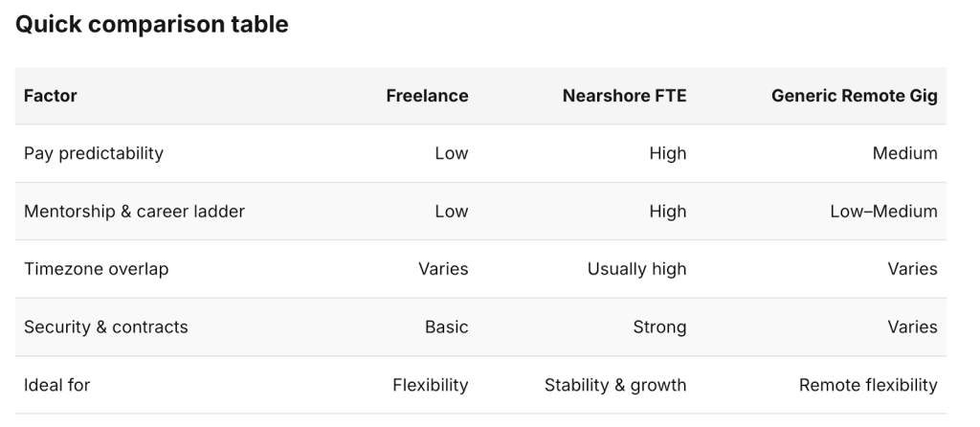This screenshot has height=427, width=980.
Task: Select the "Basic" security cell
Action: pos(446,327)
